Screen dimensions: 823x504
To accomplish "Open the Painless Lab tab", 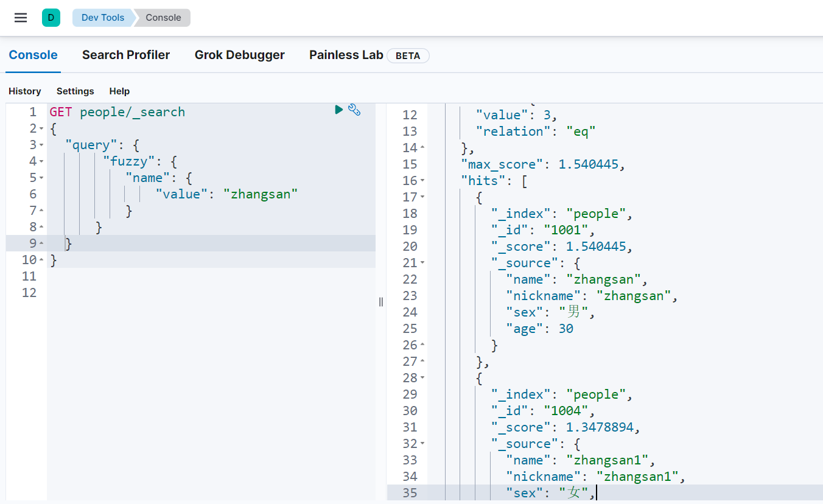I will pos(346,55).
